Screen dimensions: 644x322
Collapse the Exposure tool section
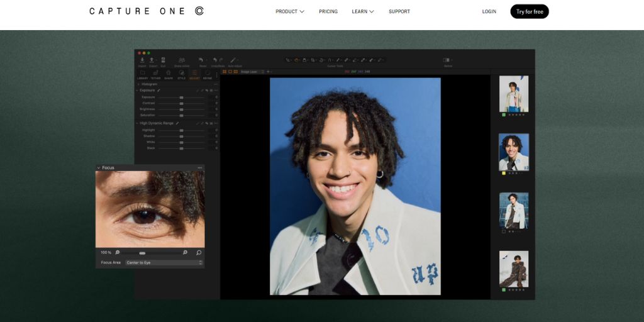pos(138,91)
